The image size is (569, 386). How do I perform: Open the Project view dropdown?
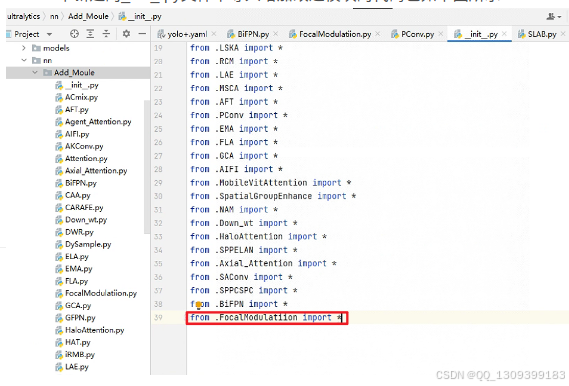[49, 34]
